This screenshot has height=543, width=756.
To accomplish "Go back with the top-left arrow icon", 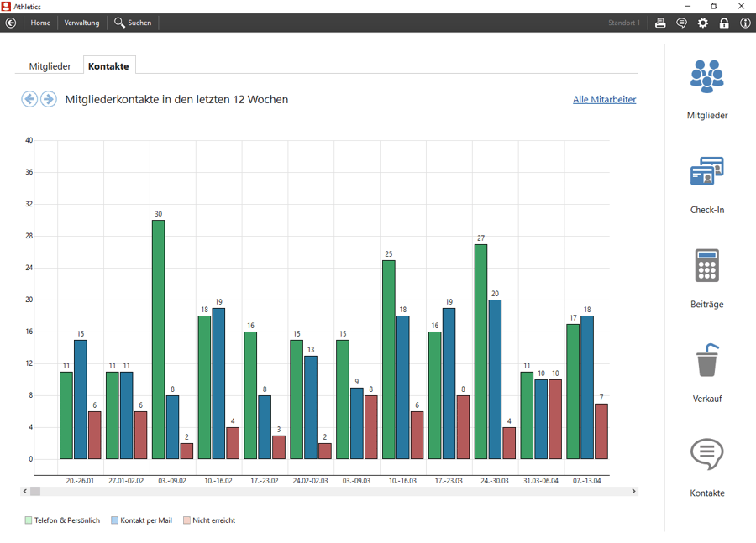I will click(x=11, y=23).
